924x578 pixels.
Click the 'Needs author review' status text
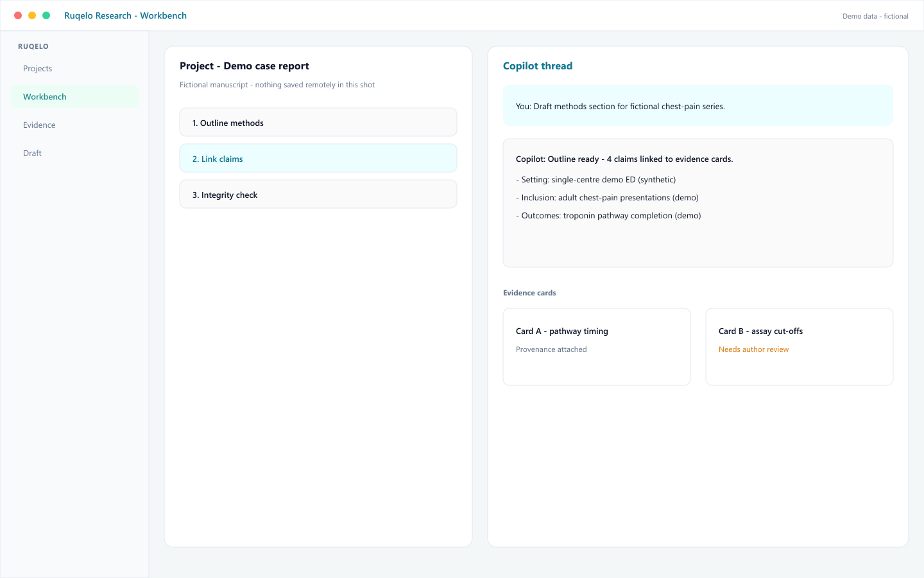753,349
